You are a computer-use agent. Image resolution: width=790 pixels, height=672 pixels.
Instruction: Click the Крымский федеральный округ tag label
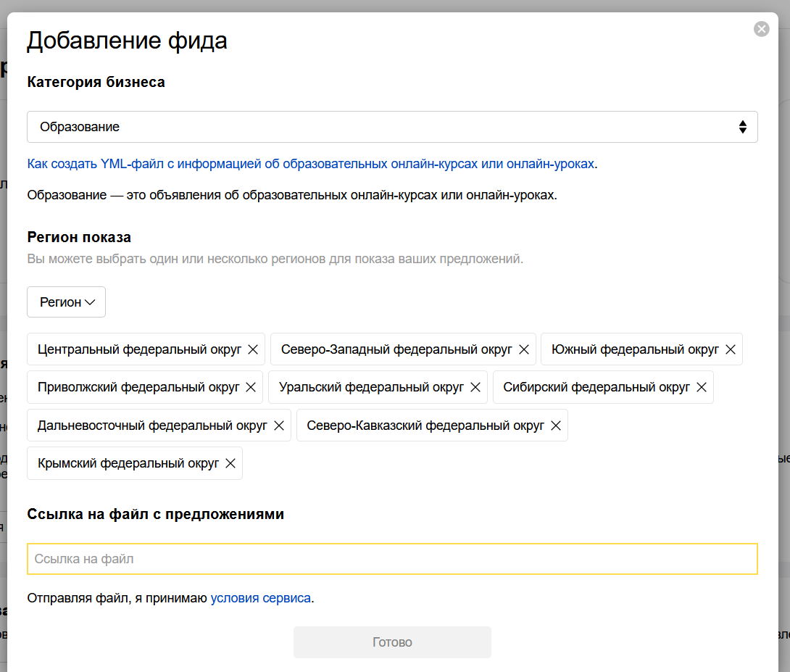point(128,463)
